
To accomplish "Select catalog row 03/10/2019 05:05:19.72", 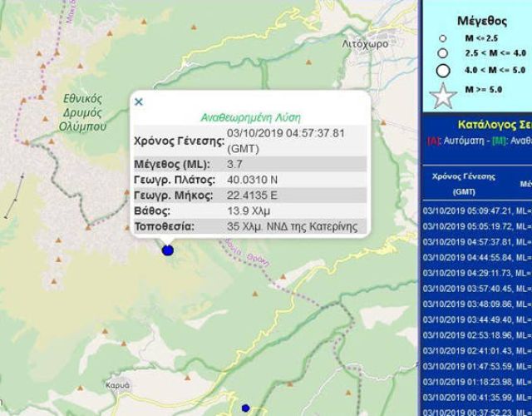I will point(477,227).
